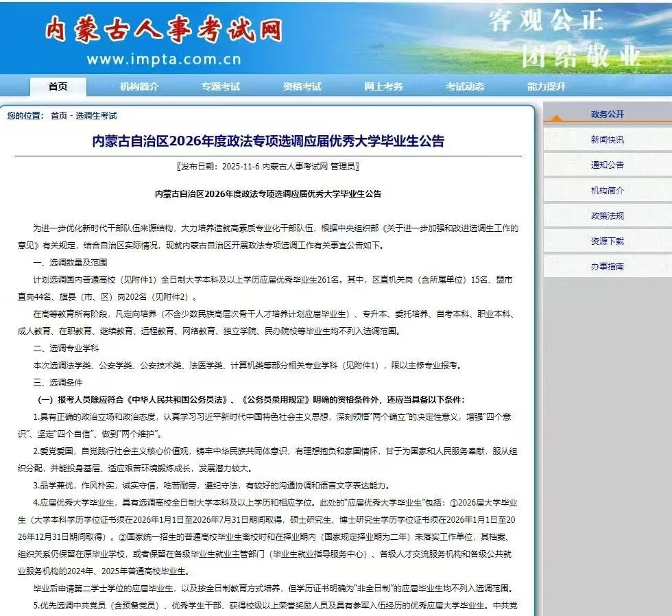
Task: Switch to the 首页 navigation tab
Action: [x=57, y=88]
